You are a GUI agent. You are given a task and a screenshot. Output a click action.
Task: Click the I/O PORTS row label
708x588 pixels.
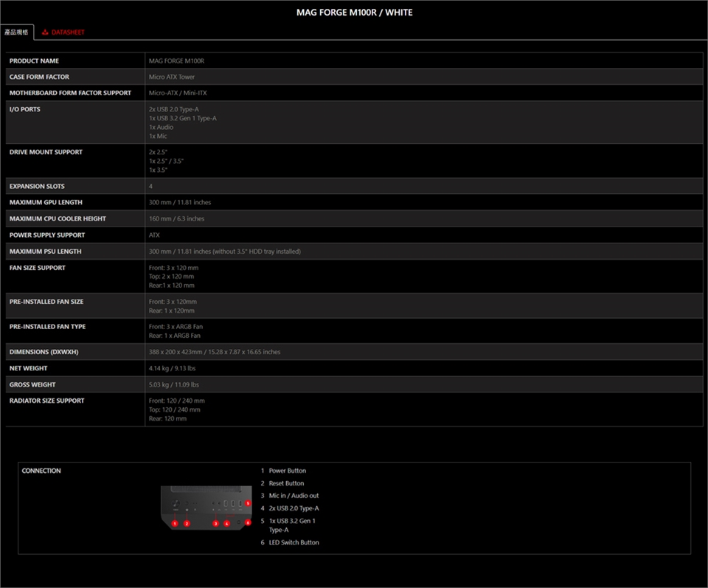(x=25, y=109)
